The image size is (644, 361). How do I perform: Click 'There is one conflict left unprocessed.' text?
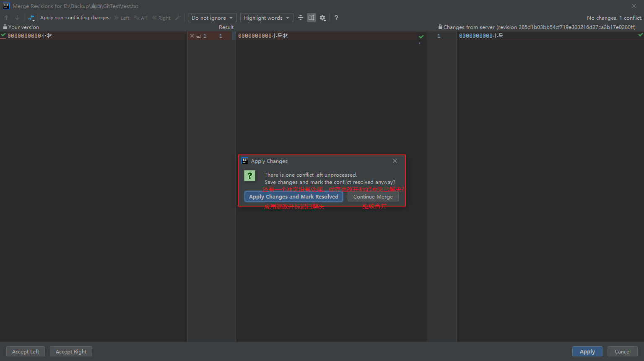(x=311, y=175)
